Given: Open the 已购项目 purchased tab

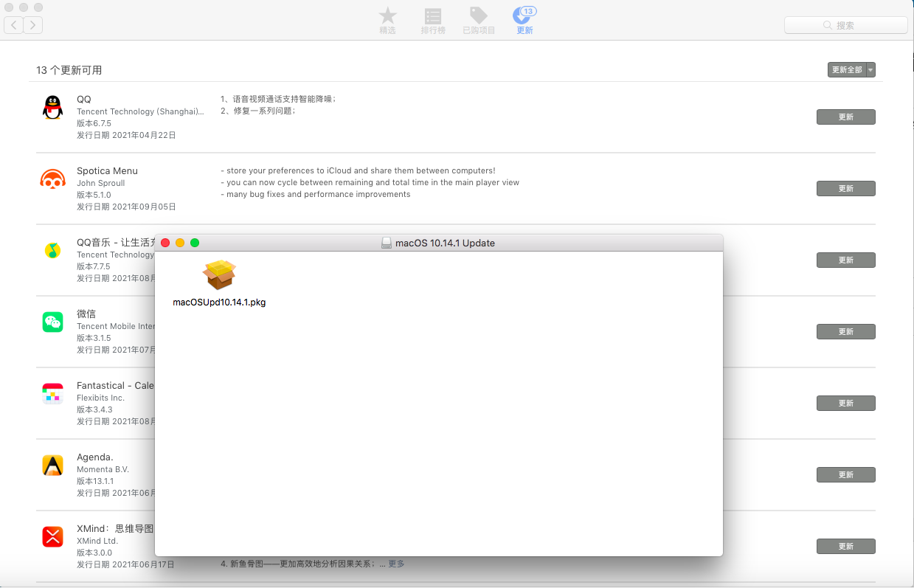Looking at the screenshot, I should click(x=479, y=21).
